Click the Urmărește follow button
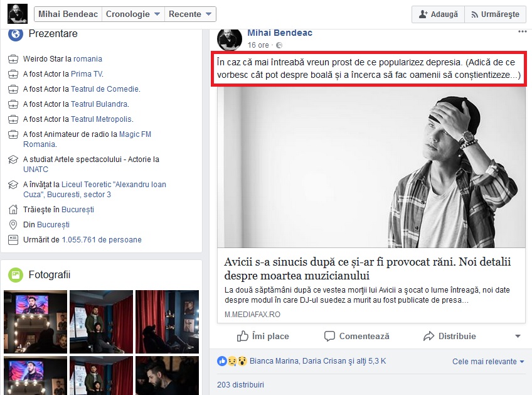 [495, 14]
